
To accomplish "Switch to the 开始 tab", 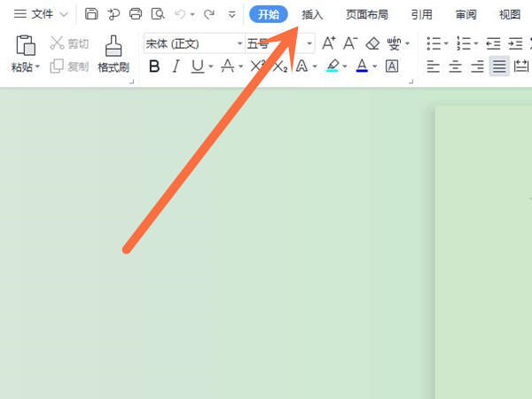I will pos(269,14).
